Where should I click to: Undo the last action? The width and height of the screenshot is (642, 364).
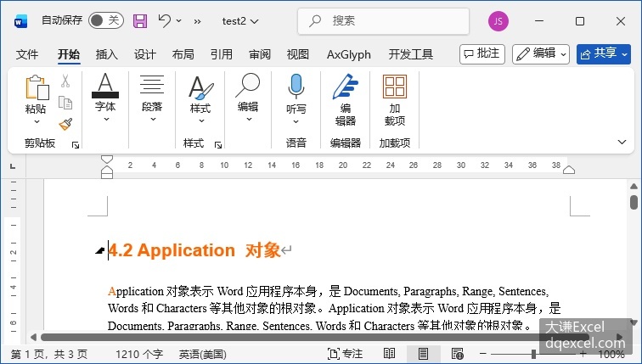(164, 20)
